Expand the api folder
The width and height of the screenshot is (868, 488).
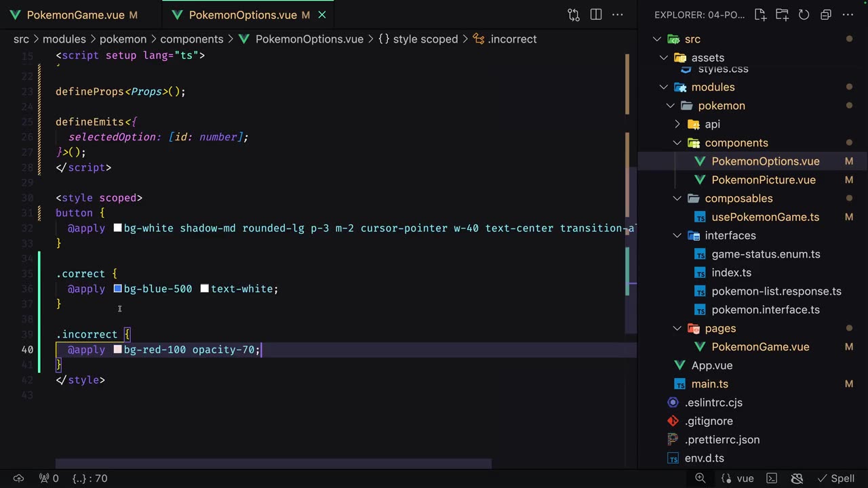pos(677,125)
